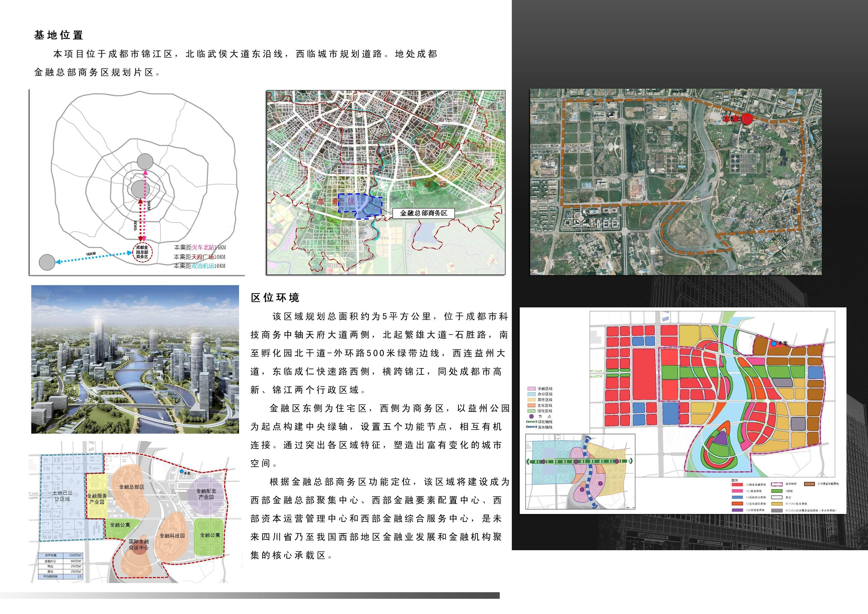This screenshot has width=868, height=614.
Task: Click the gray airport circle at lower left
Action: coord(47,263)
